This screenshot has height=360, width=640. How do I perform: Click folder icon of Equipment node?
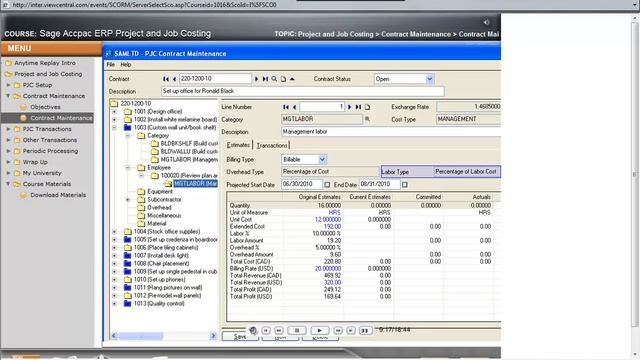pyautogui.click(x=141, y=191)
